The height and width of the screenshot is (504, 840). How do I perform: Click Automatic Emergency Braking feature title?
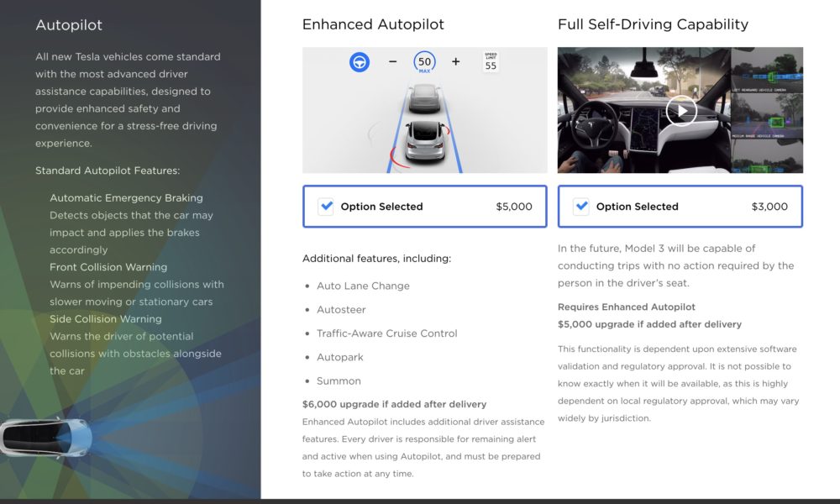tap(127, 197)
